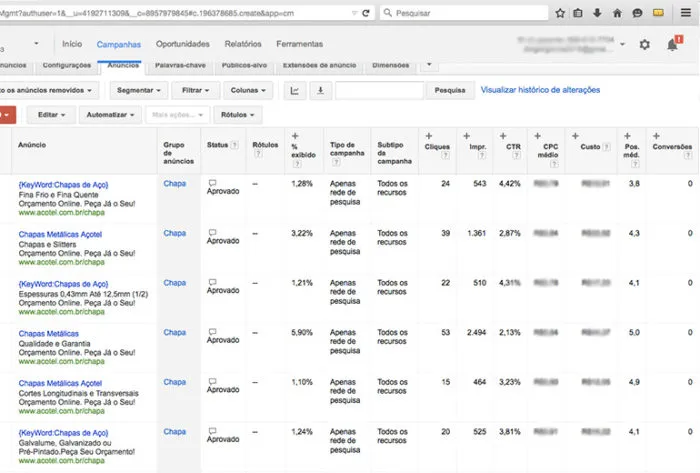The image size is (700, 473).
Task: Click the 4,42% CTR value
Action: [x=510, y=184]
